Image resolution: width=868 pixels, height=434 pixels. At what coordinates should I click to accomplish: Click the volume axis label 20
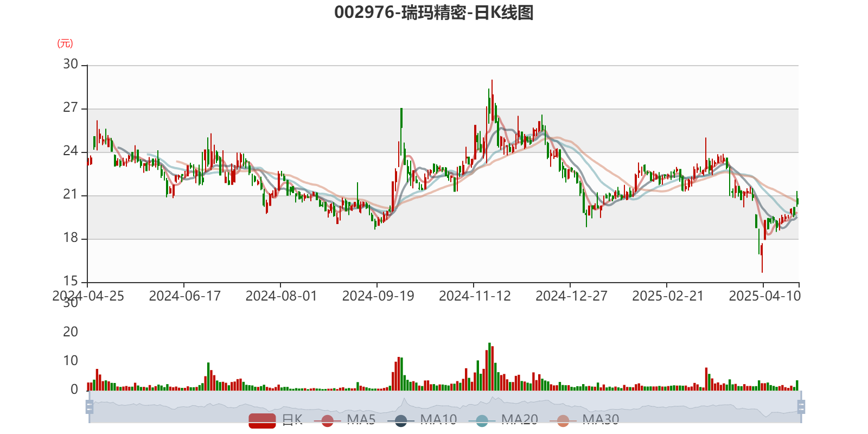[x=71, y=332]
